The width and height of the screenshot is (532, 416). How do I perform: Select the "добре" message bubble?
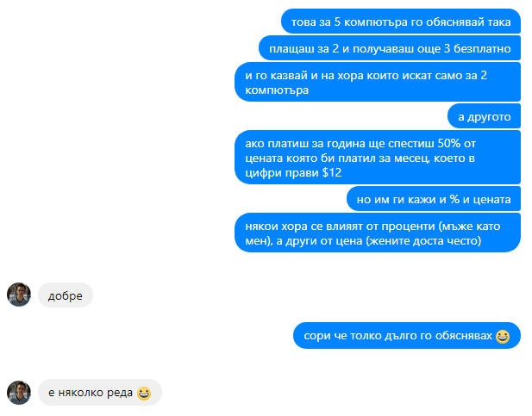click(66, 295)
